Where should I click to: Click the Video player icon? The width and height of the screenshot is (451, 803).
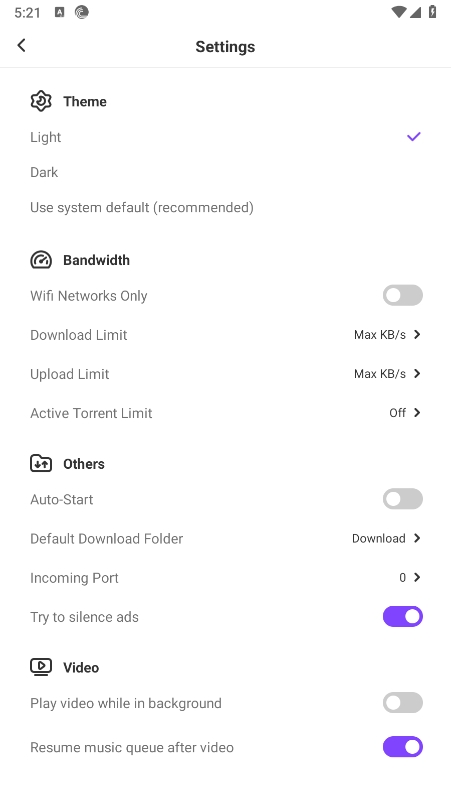41,667
